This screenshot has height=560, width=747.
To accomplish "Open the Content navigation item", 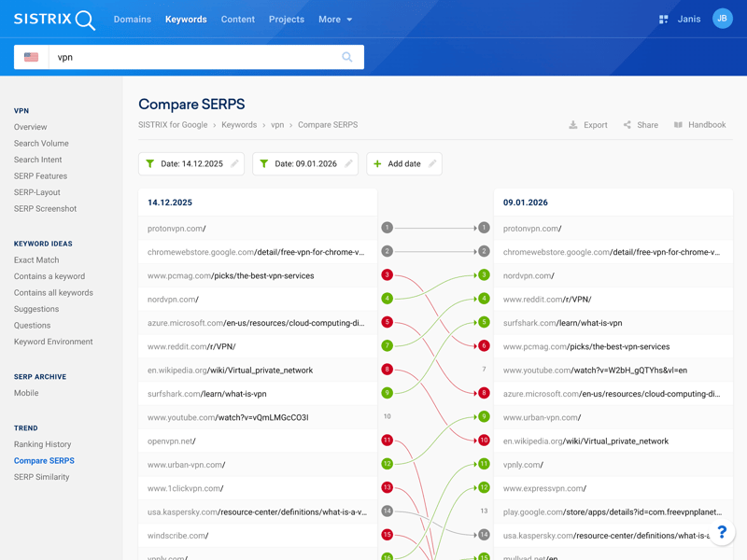I will tap(238, 20).
